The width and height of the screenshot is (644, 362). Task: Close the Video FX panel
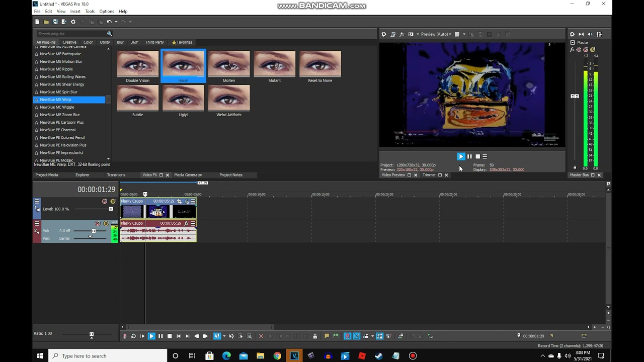click(x=168, y=175)
